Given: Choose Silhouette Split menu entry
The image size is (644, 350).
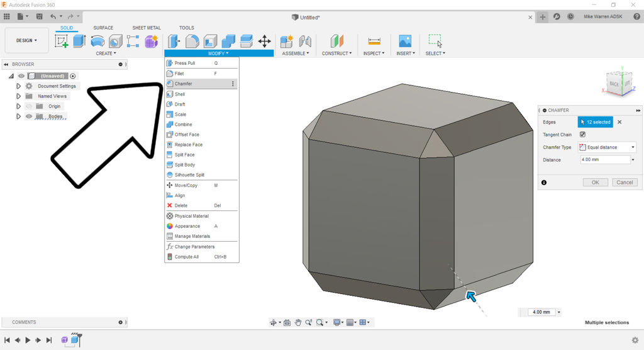Looking at the screenshot, I should [x=201, y=175].
